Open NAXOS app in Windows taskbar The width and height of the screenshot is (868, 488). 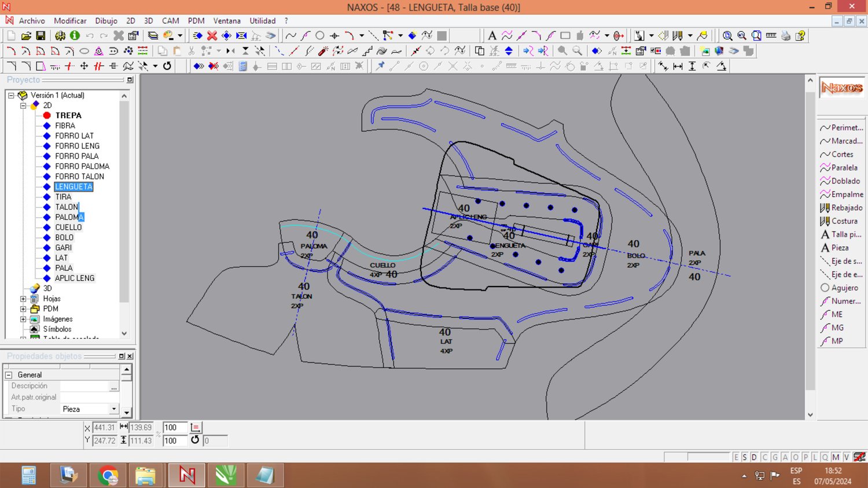187,475
